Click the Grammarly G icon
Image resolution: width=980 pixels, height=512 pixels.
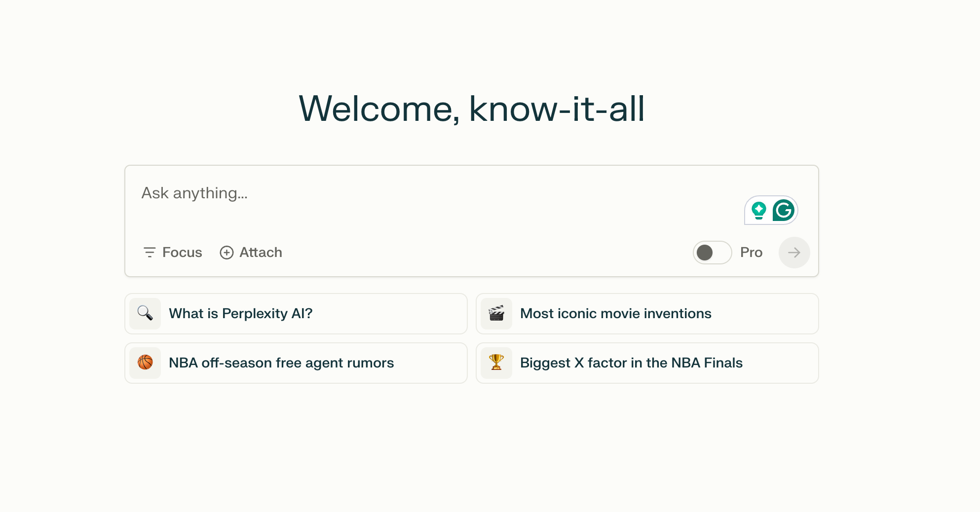(783, 210)
